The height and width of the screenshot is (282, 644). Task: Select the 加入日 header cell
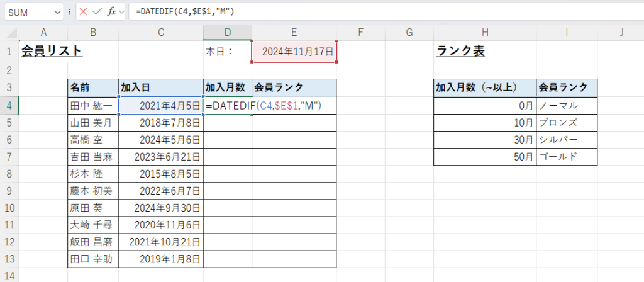tap(160, 87)
